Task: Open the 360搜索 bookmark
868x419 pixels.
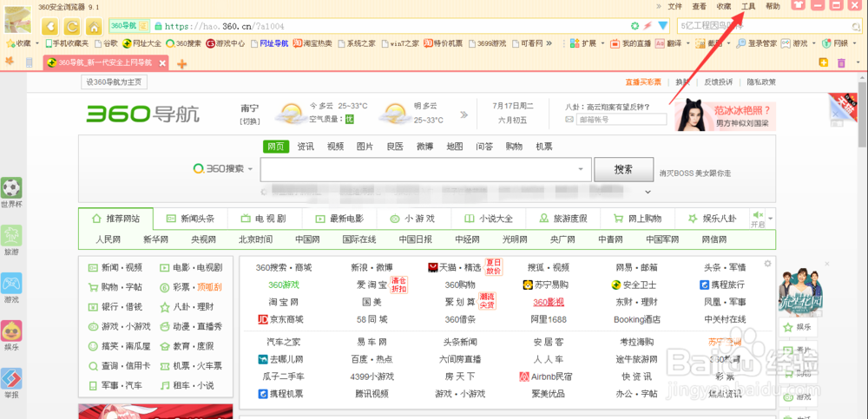Action: tap(184, 43)
